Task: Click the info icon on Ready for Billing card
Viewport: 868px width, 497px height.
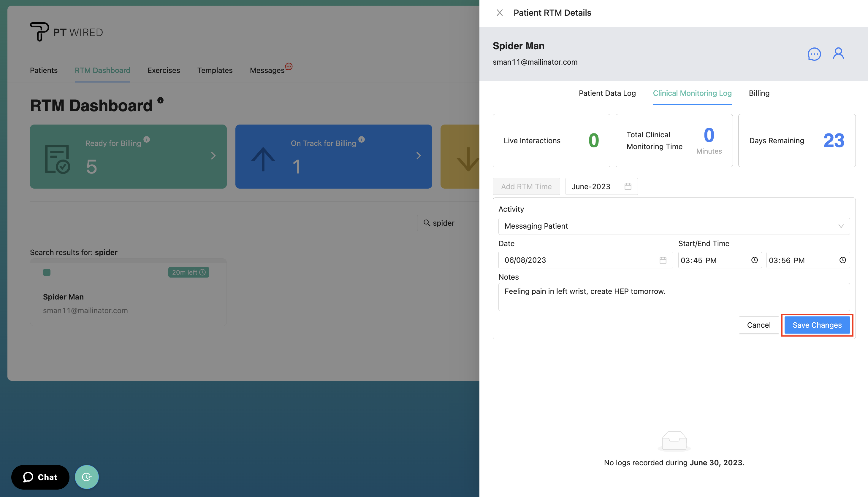Action: [147, 139]
